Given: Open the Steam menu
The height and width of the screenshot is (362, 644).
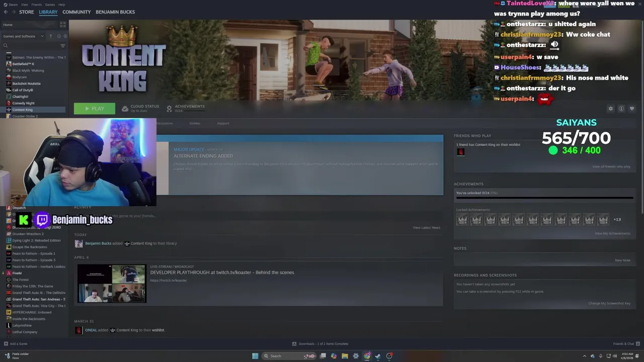Looking at the screenshot, I should pos(13,5).
